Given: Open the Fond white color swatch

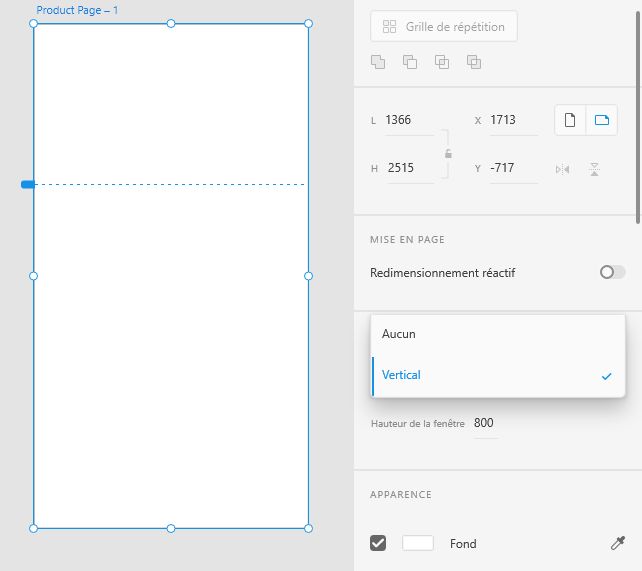Looking at the screenshot, I should click(x=418, y=544).
